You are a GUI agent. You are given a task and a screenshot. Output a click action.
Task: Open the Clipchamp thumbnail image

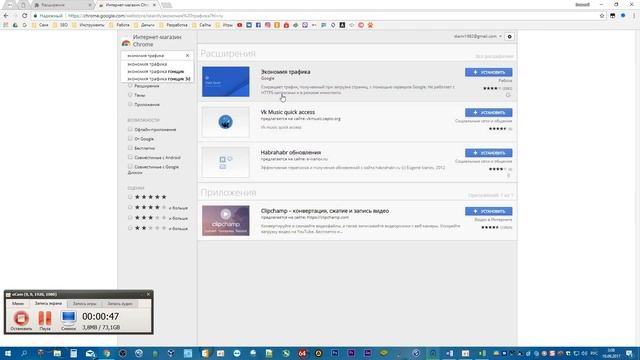click(225, 220)
